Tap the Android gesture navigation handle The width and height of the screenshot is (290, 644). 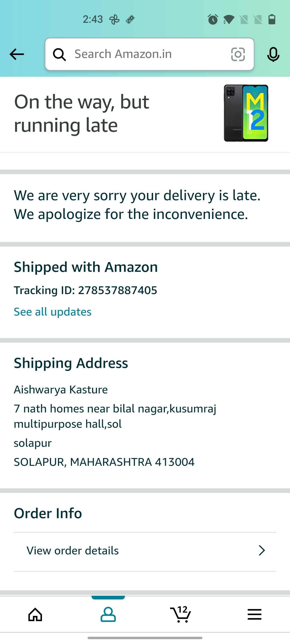(145, 638)
